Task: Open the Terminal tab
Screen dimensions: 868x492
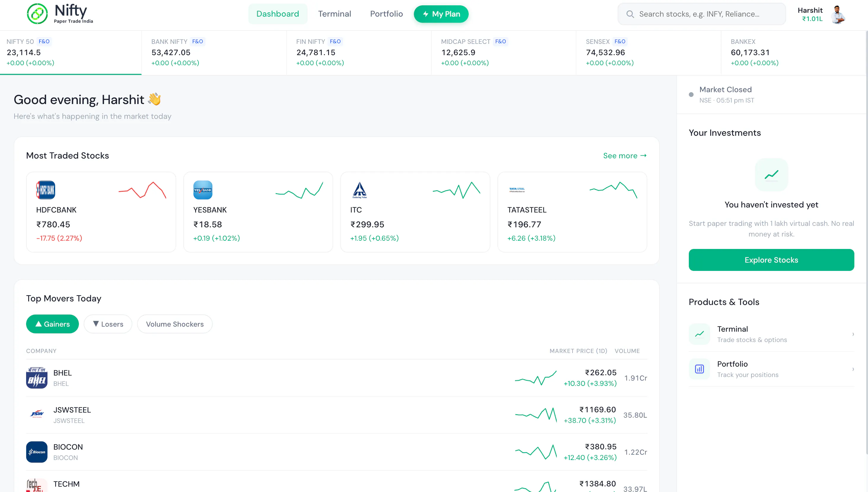Action: 334,14
